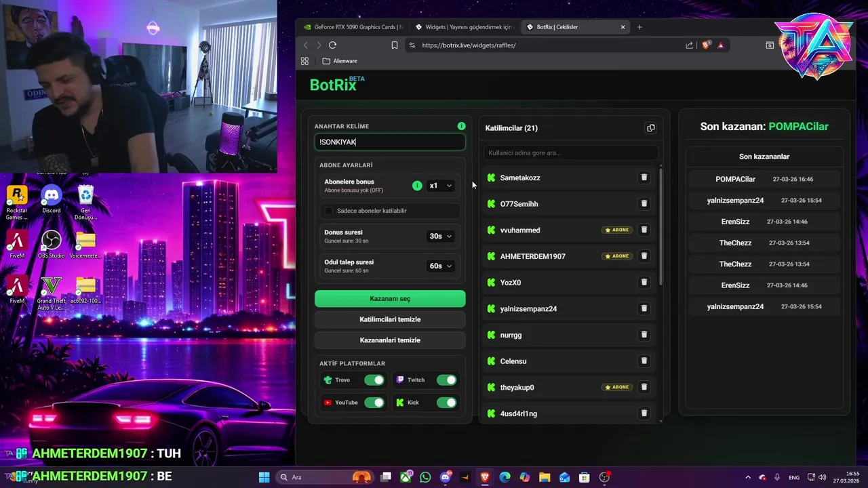Switch off the Kick platform
Image resolution: width=868 pixels, height=488 pixels.
[x=446, y=403]
